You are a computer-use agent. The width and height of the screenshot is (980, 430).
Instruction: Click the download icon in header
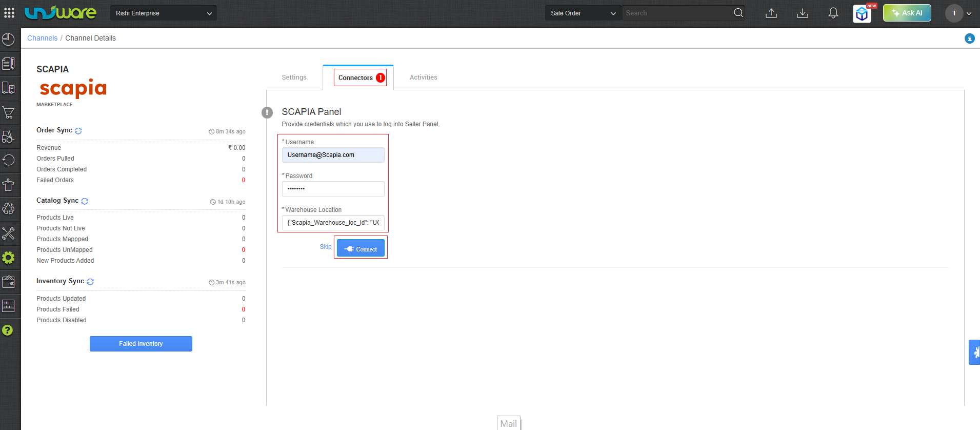pos(803,13)
